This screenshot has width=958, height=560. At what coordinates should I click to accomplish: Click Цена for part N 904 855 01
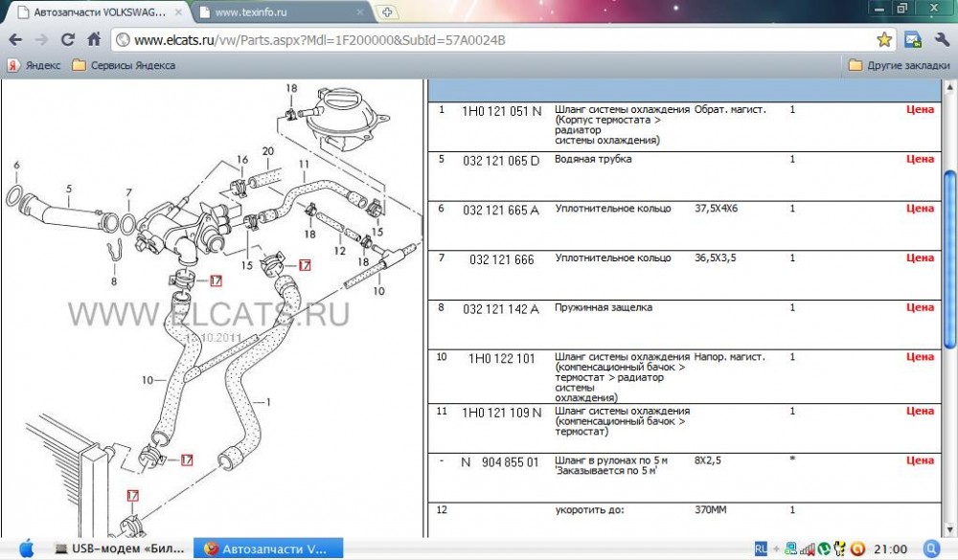click(920, 460)
